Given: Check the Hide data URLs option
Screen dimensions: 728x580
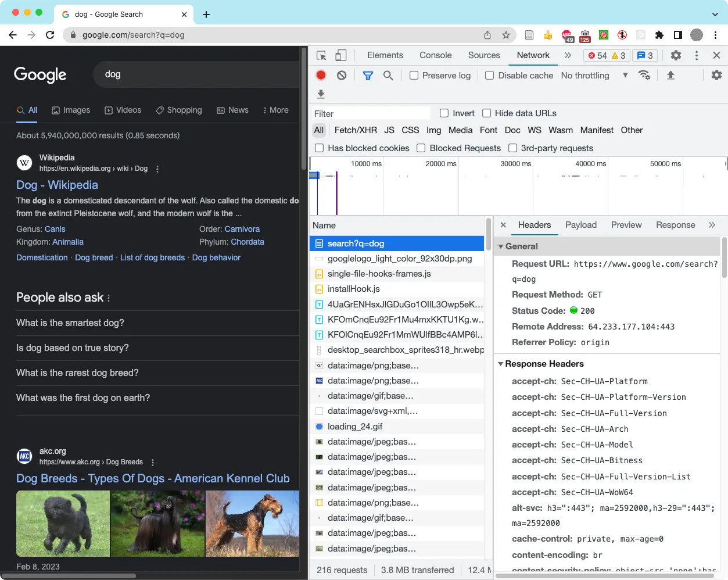Looking at the screenshot, I should pos(486,113).
